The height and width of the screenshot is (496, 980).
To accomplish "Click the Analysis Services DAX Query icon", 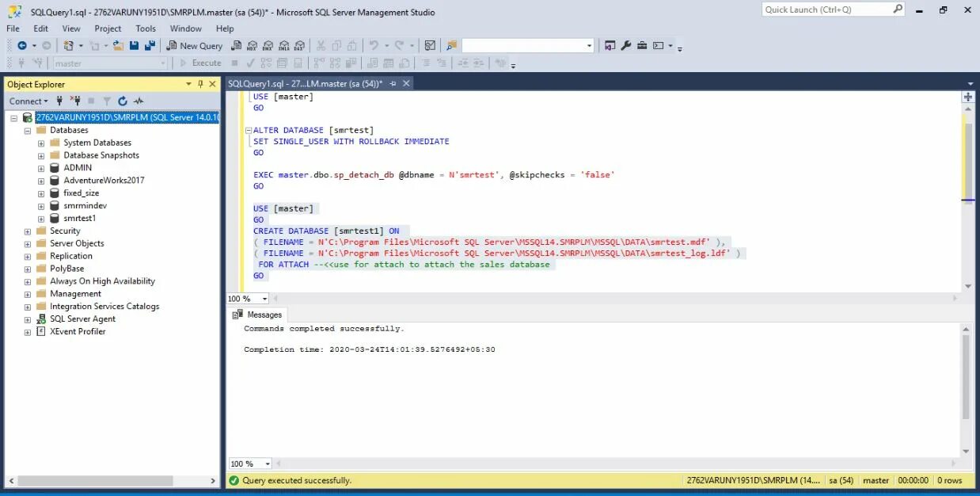I will click(x=300, y=46).
